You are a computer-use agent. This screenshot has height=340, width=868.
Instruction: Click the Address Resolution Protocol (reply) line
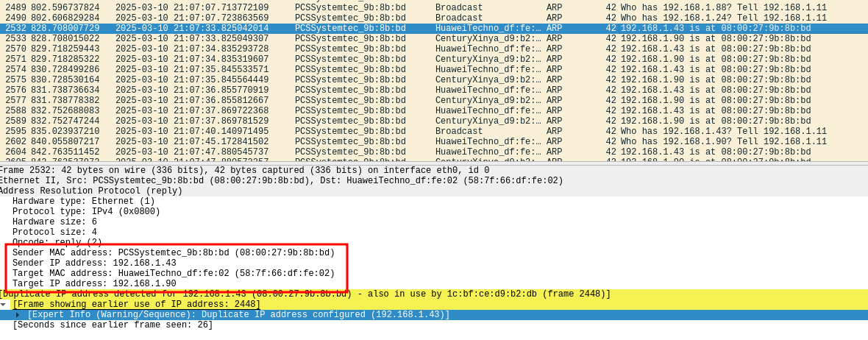91,191
